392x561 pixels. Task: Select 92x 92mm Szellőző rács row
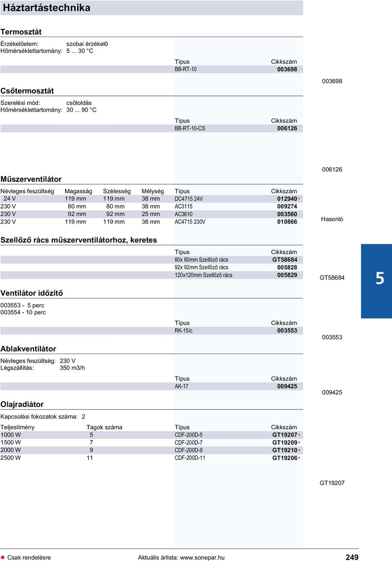tap(151, 267)
